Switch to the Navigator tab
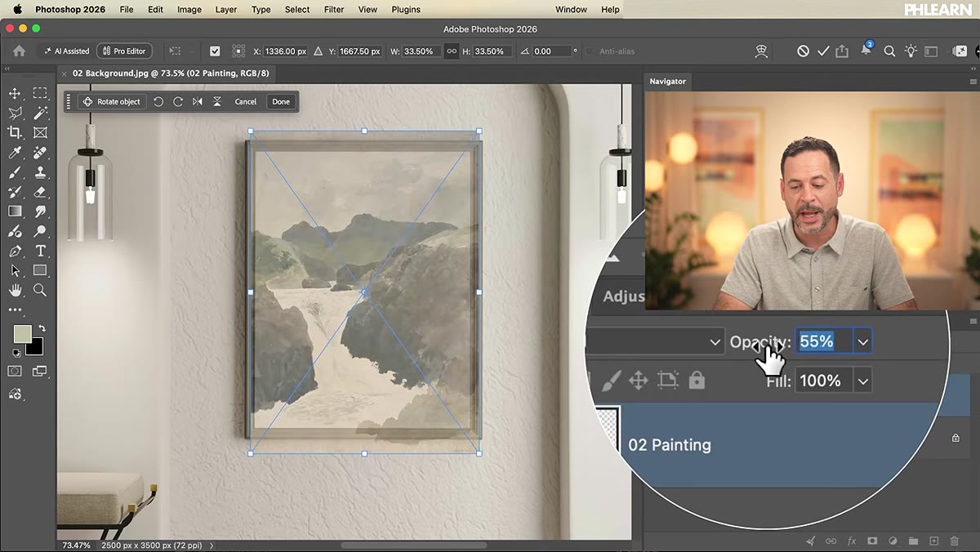 tap(667, 82)
